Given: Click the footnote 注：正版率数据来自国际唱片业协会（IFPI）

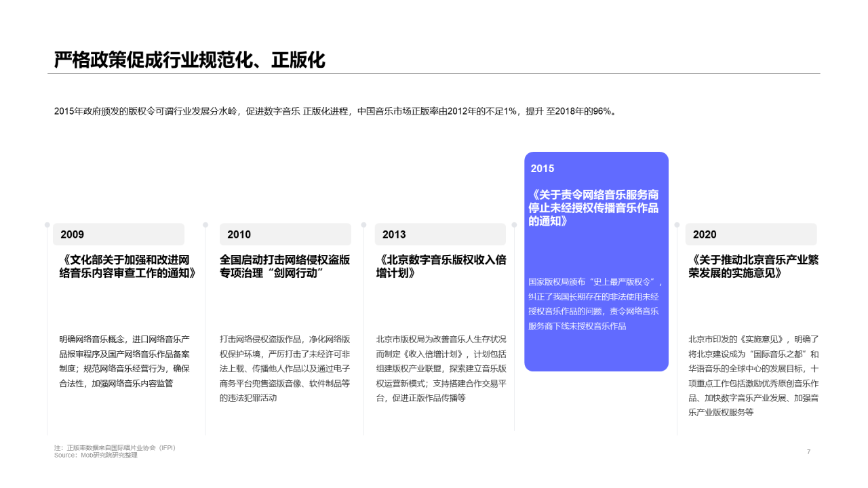Looking at the screenshot, I should point(115,448).
